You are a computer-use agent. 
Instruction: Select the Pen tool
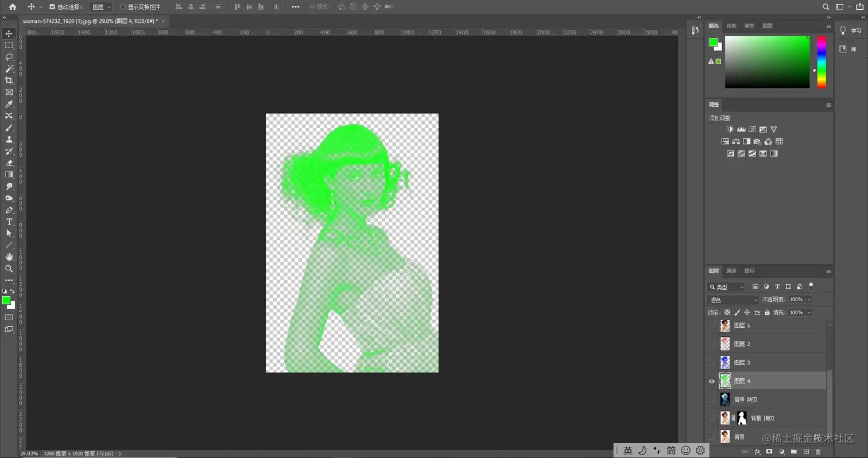pos(9,210)
